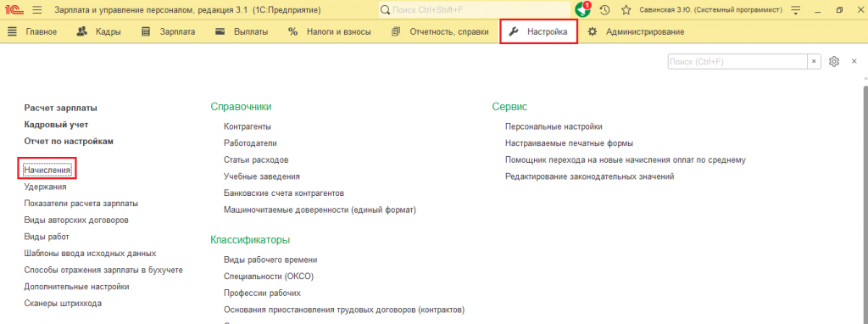Click the user name Савинская З.Ю.

click(711, 10)
